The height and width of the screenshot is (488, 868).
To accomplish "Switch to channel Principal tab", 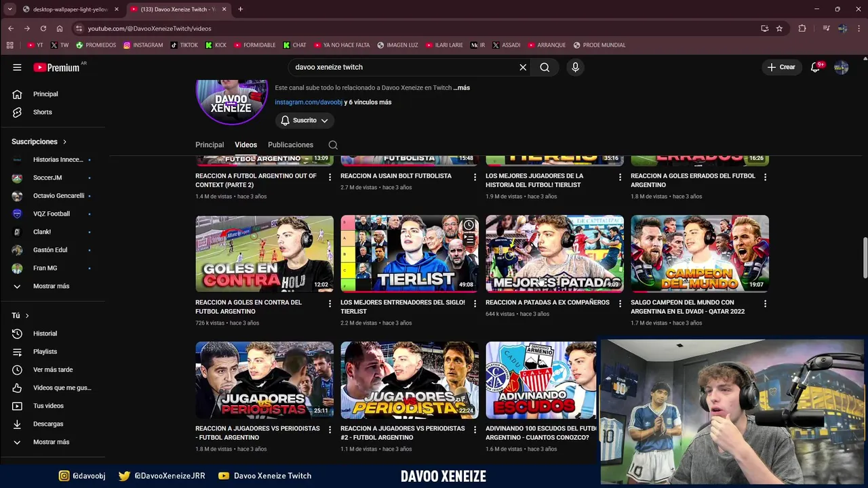I will tap(210, 145).
